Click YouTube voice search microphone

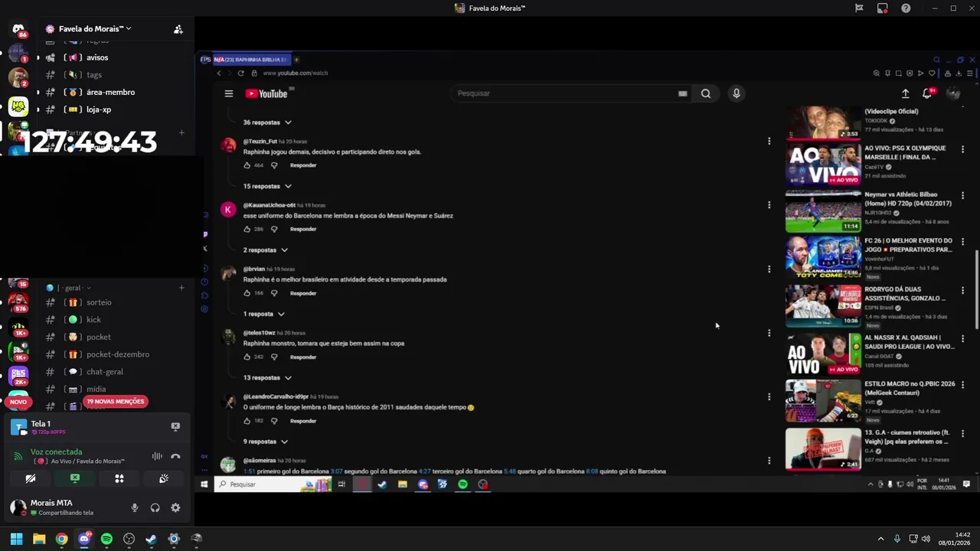[x=736, y=93]
